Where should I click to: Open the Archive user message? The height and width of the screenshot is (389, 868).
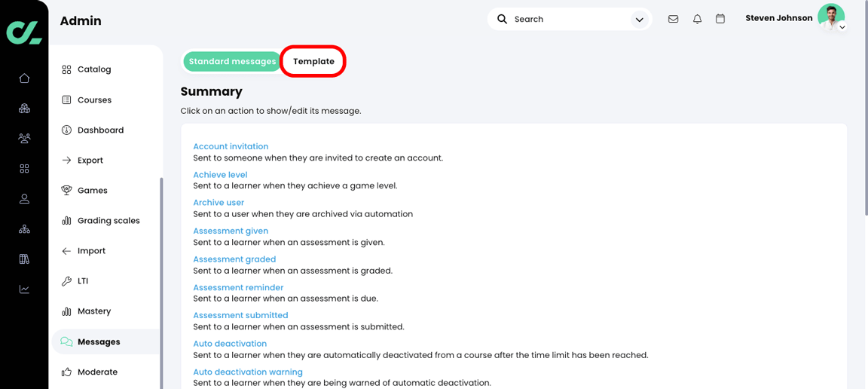(x=219, y=203)
